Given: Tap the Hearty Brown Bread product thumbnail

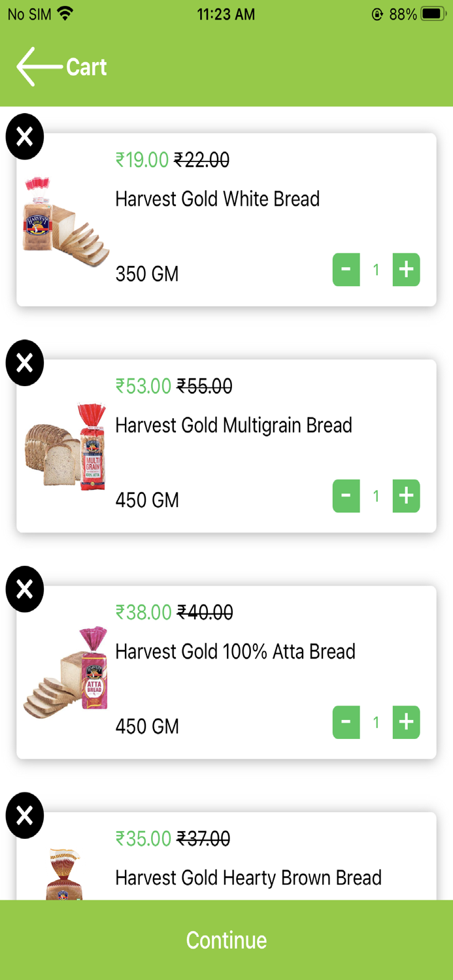Looking at the screenshot, I should (x=64, y=874).
